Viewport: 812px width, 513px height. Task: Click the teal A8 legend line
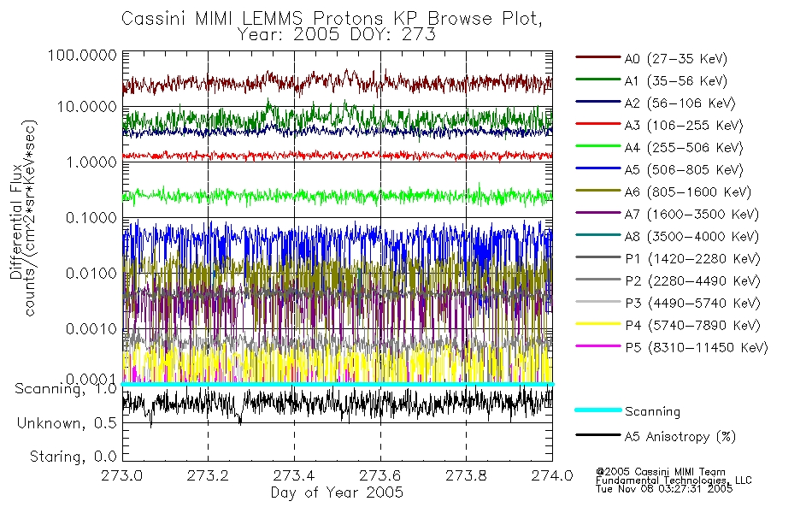click(598, 235)
